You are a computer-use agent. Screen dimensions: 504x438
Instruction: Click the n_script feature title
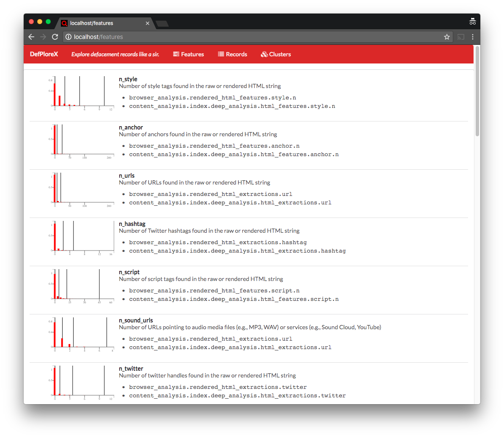click(x=129, y=272)
